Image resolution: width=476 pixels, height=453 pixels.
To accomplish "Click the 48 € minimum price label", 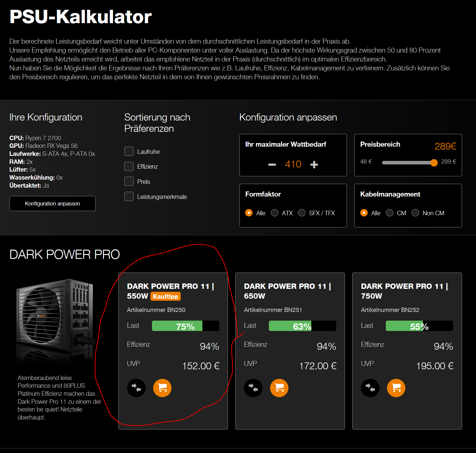I will [366, 161].
